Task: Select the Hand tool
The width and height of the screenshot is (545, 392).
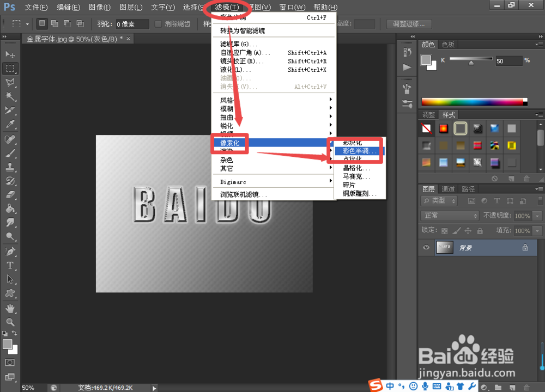Action: 10,308
